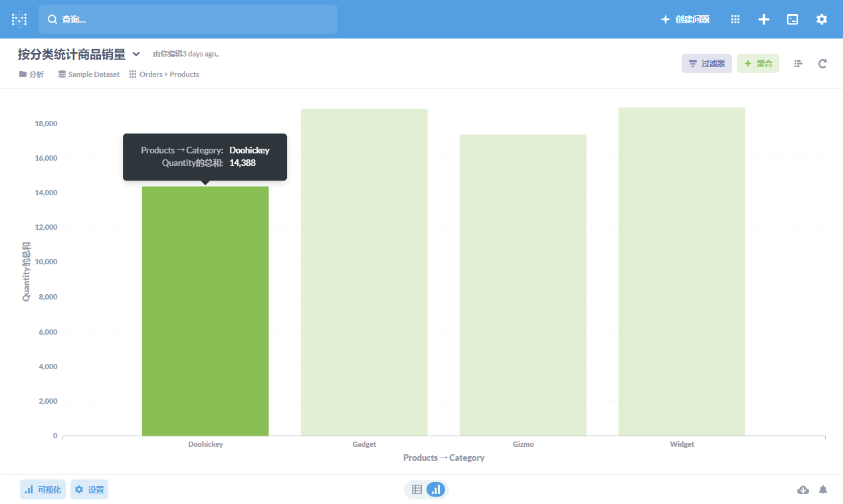Open the 设置 chart settings panel
This screenshot has width=843, height=504.
pos(89,489)
